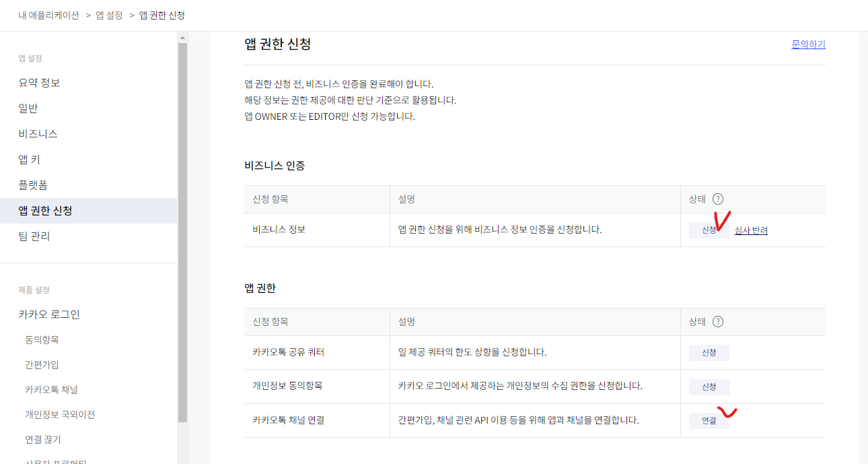Open 팀 관리 page
This screenshot has height=464, width=868.
click(34, 236)
